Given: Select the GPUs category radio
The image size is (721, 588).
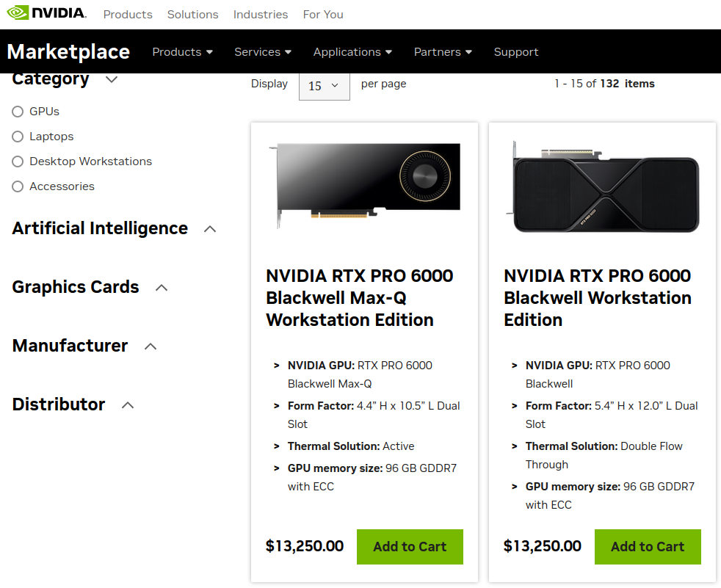Looking at the screenshot, I should 18,112.
